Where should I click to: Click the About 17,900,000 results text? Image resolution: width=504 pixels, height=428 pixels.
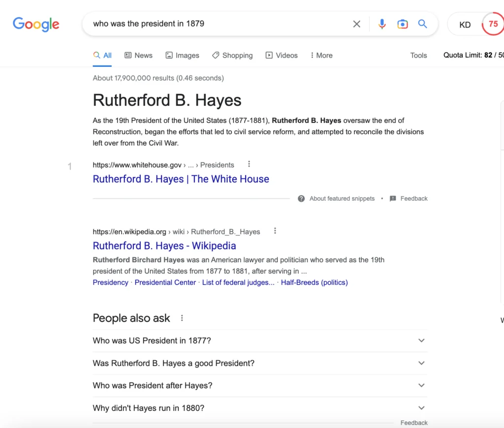[158, 78]
